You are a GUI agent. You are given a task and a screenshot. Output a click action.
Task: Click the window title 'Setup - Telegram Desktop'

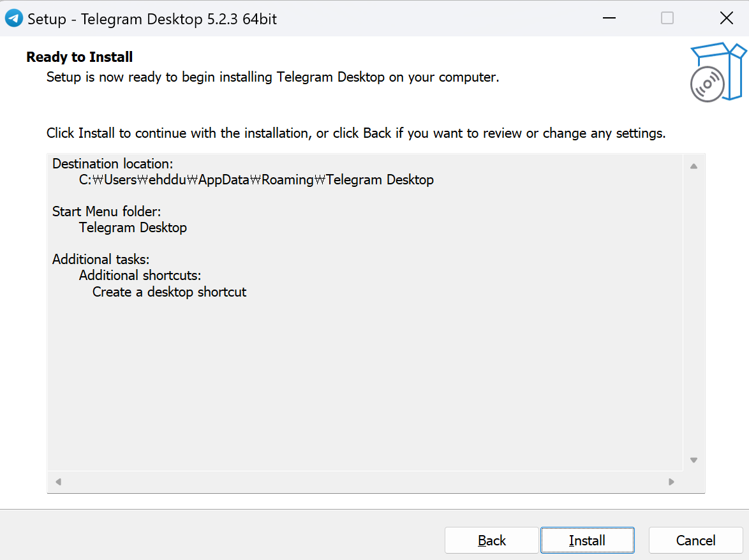click(x=152, y=19)
